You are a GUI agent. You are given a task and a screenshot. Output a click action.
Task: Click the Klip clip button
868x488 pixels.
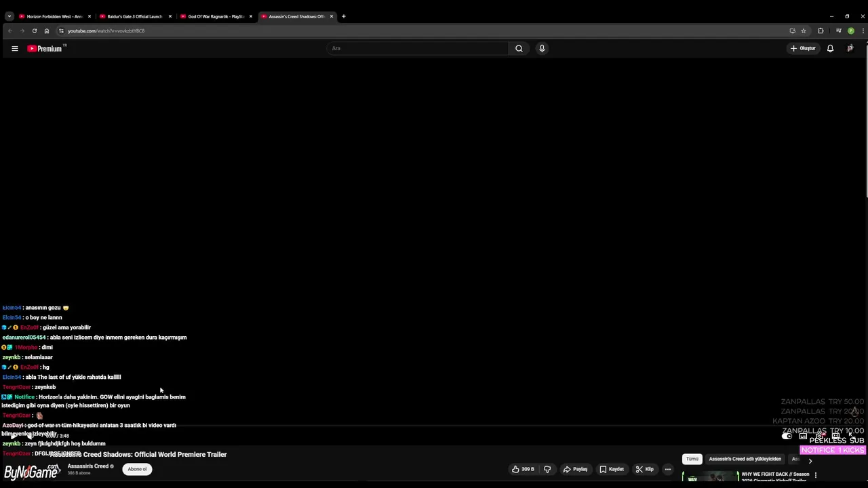[645, 469]
